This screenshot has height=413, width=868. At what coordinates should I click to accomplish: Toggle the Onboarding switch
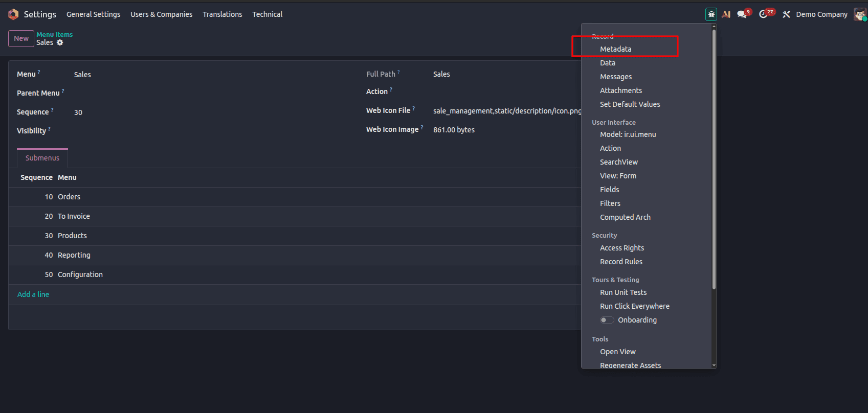(x=607, y=320)
